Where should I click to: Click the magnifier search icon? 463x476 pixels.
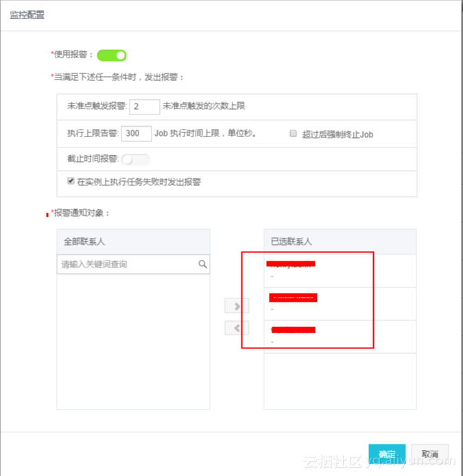[202, 264]
